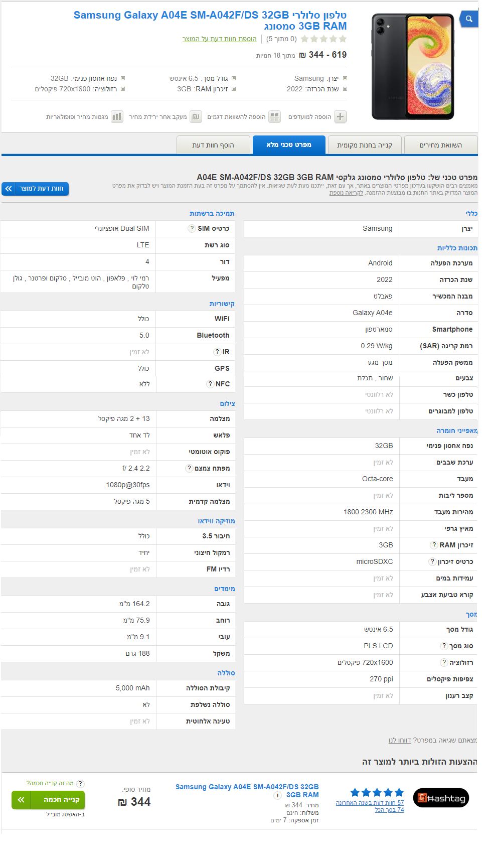Open the help icon beside כרטיס זיכרון
Viewport: 492px width, 868px height.
432,561
